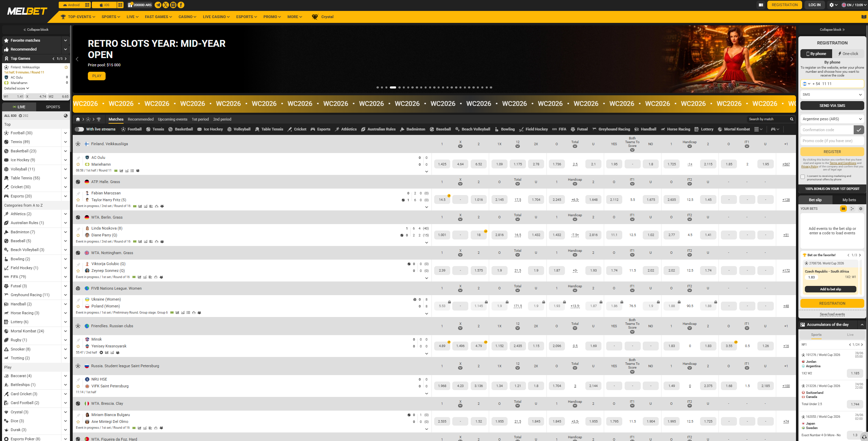
Task: Click the trophy icon in breadcrumb
Action: point(99,119)
